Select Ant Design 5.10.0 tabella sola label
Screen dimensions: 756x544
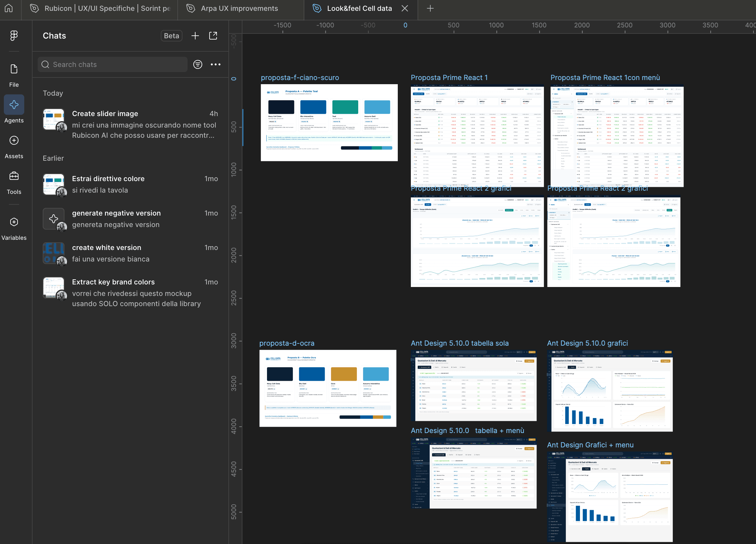460,343
